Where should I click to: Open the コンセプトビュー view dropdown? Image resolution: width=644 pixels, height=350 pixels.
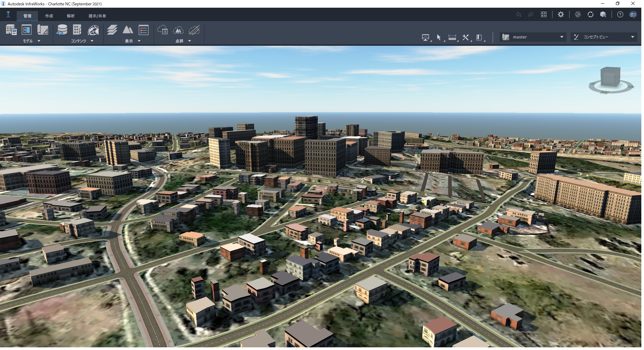point(604,37)
